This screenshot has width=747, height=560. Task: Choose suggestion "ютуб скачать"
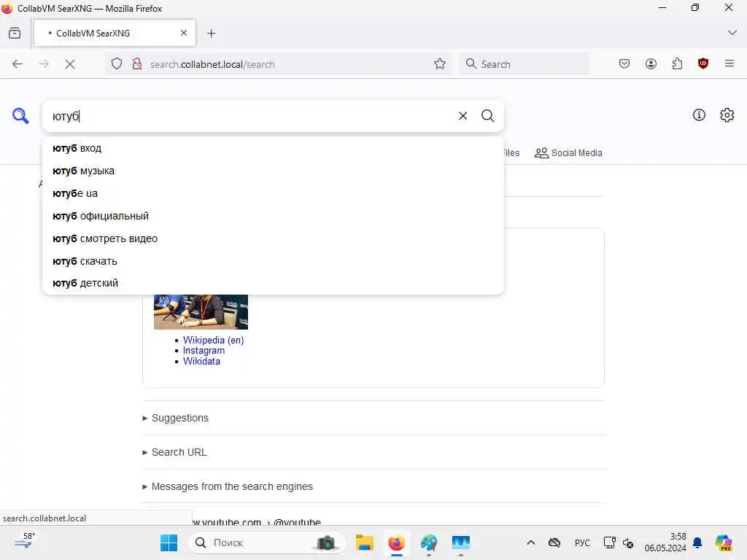point(273,261)
